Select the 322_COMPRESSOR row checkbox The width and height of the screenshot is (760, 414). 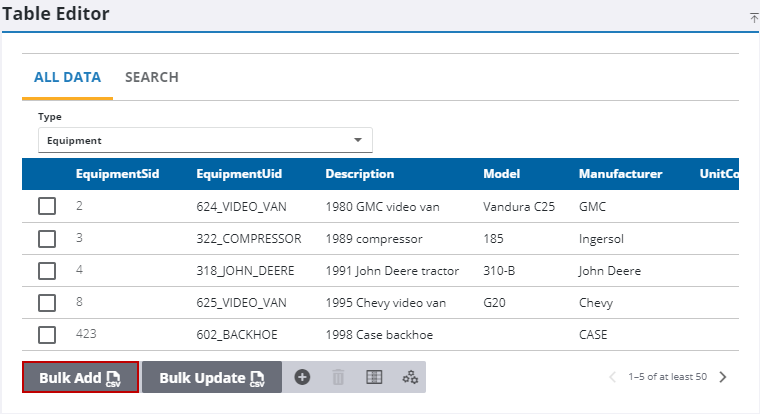(x=47, y=239)
